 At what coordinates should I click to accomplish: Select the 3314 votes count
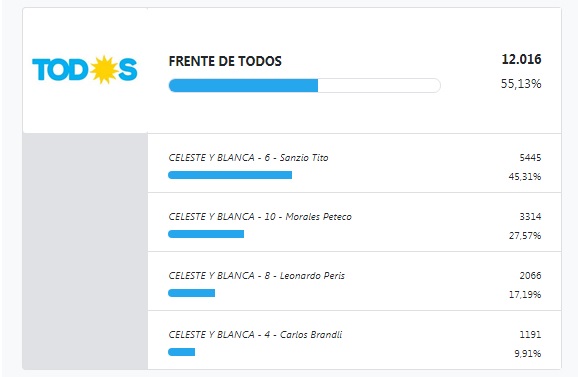pos(530,217)
